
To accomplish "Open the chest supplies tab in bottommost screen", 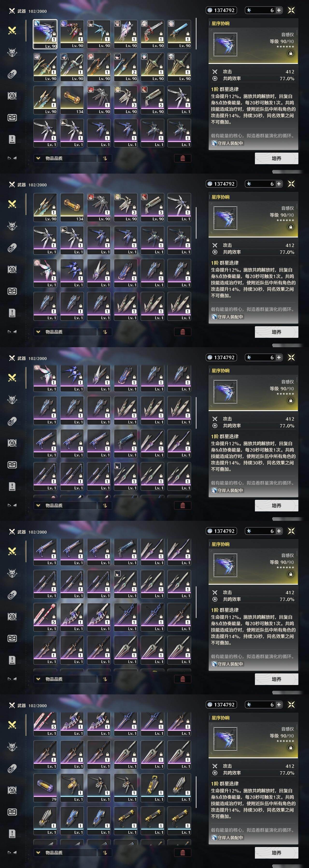I will 12,812.
